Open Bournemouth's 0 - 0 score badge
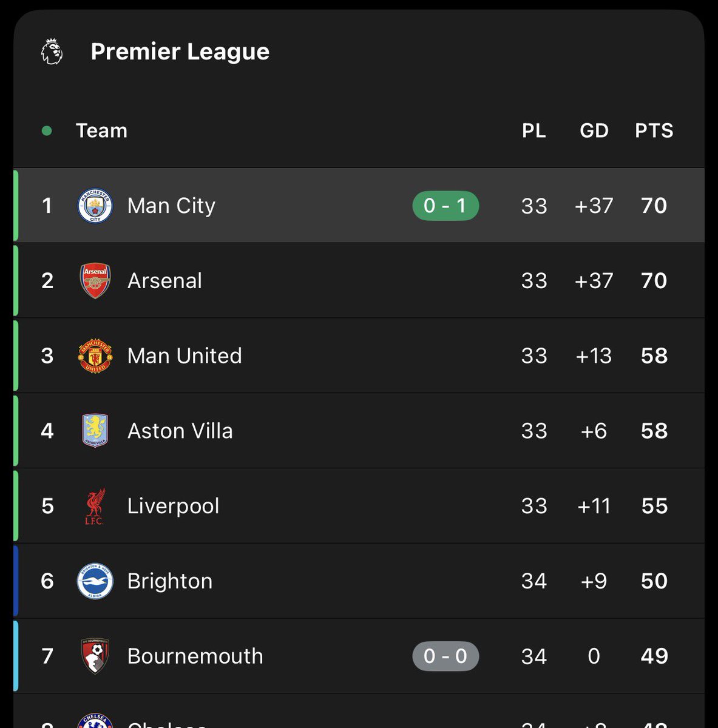718x728 pixels. (x=445, y=656)
